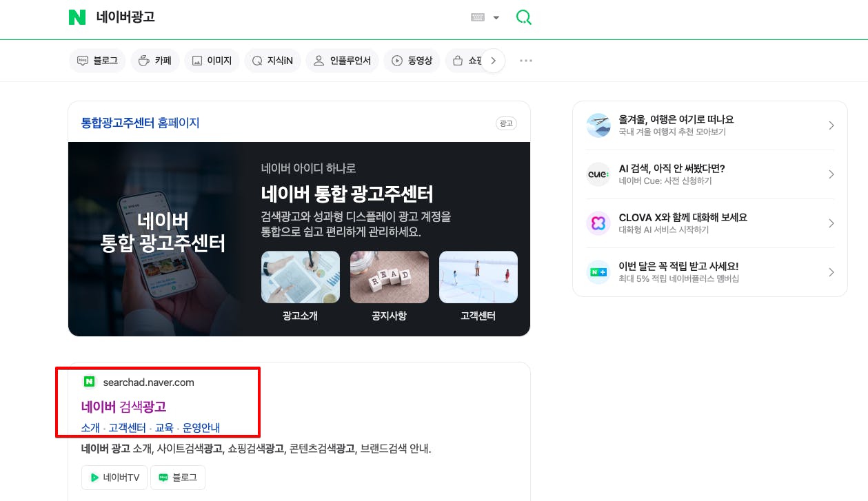Open 이번 달은 꼭 적립 받고 사세요! promo

(x=679, y=266)
